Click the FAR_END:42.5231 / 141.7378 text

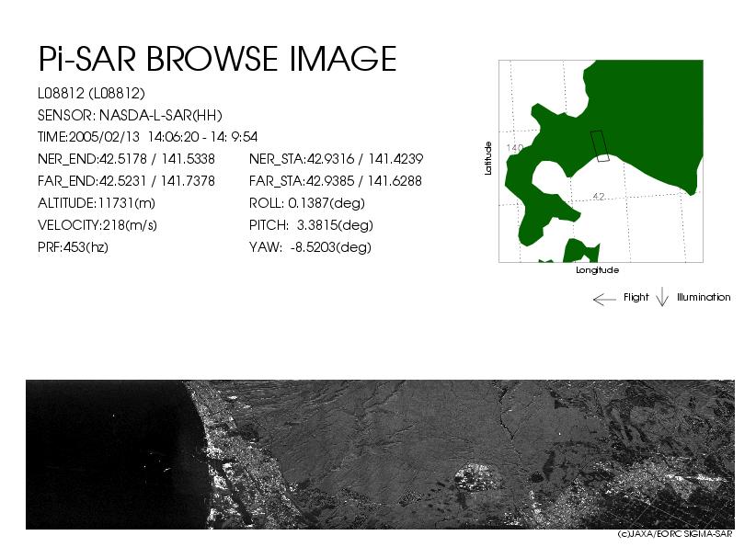[x=126, y=181]
